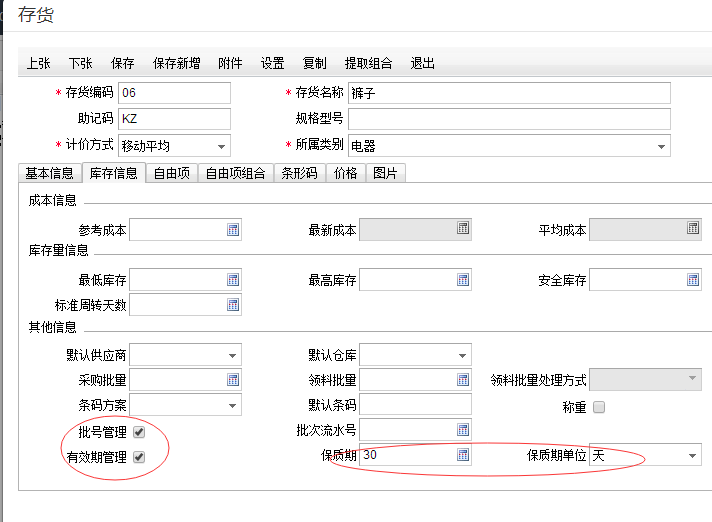712x522 pixels.
Task: Click calculator icon in 最高库存 field
Action: (463, 279)
